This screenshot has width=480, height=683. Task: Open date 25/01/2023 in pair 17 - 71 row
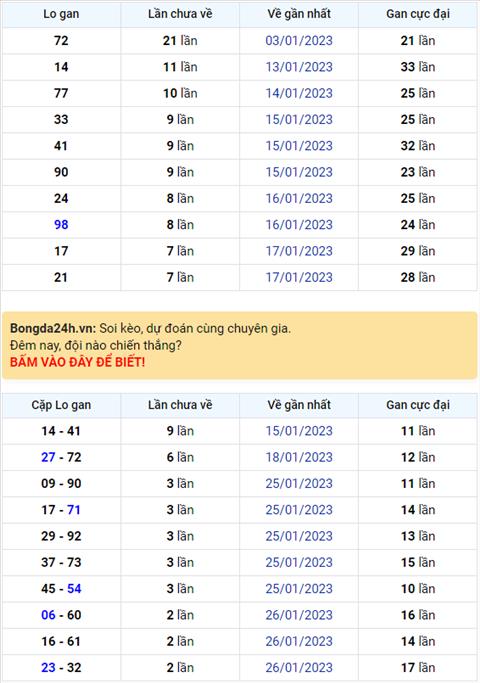click(x=299, y=510)
